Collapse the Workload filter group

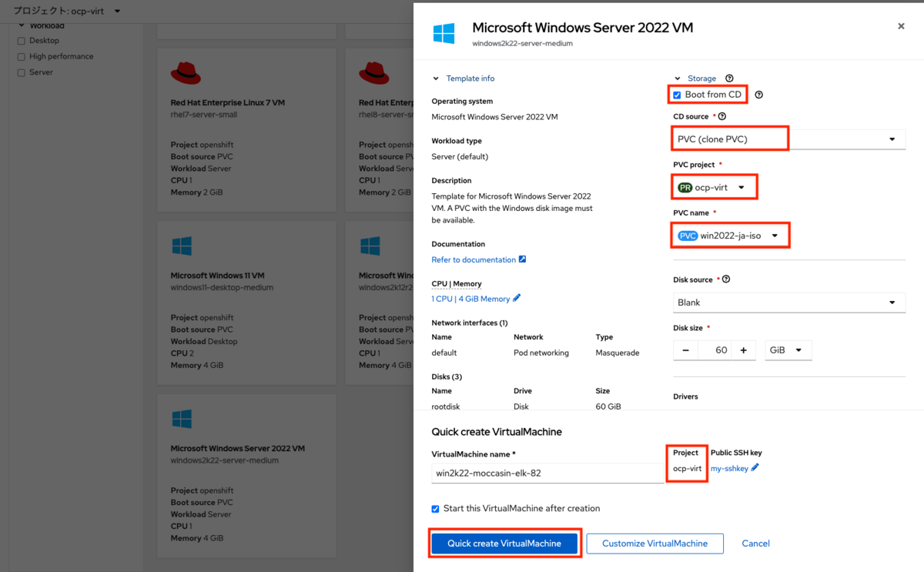pos(42,25)
